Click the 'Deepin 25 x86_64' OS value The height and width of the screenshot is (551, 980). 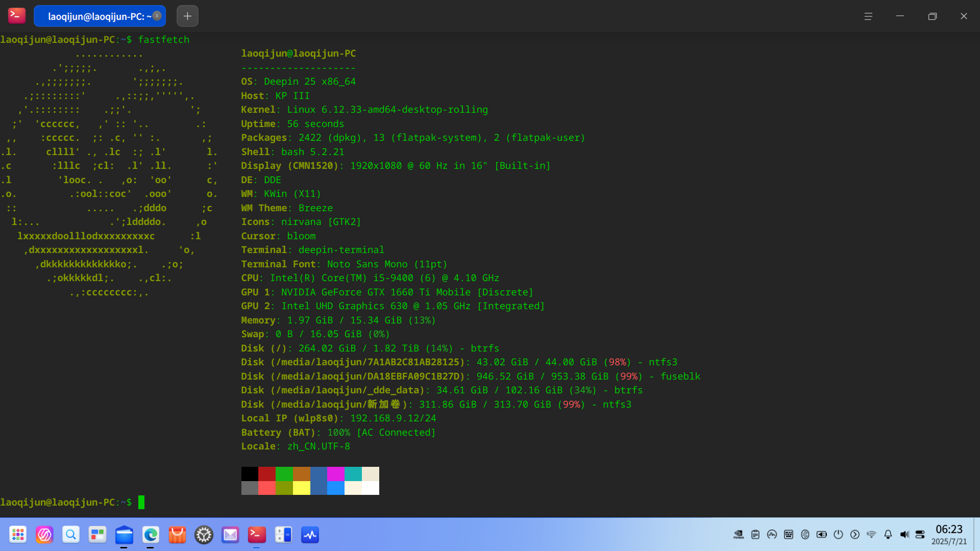[x=310, y=82]
